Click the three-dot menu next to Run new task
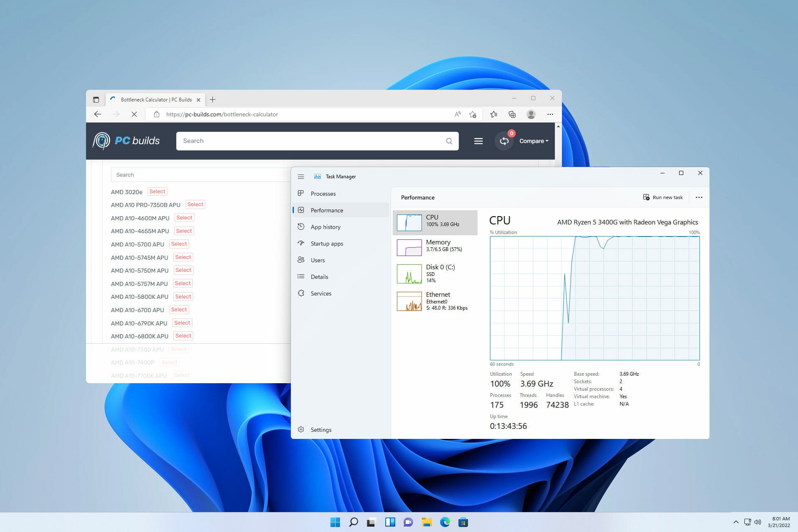The image size is (798, 532). click(x=699, y=197)
